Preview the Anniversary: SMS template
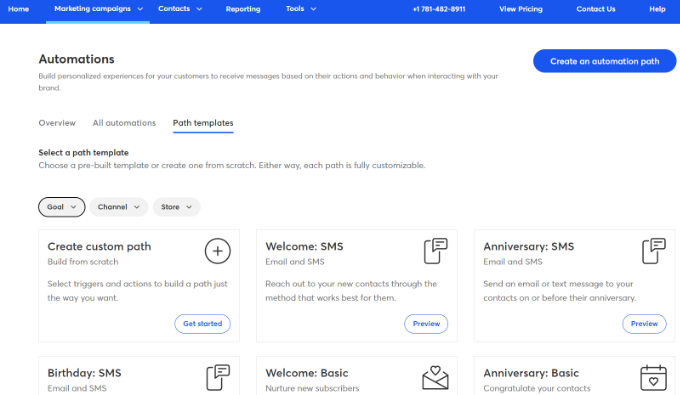The width and height of the screenshot is (680, 395). [x=644, y=324]
